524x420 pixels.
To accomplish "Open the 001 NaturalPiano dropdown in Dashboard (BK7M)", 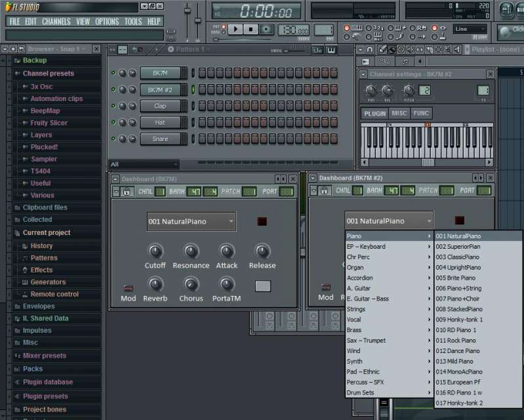I will pos(191,222).
